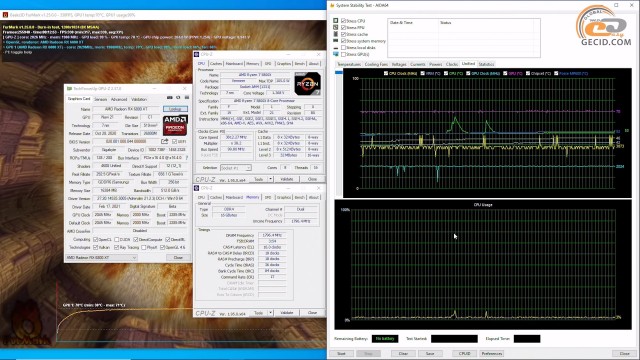
Task: Open GPU selection dropdown in GPU-Z
Action: tap(101, 258)
